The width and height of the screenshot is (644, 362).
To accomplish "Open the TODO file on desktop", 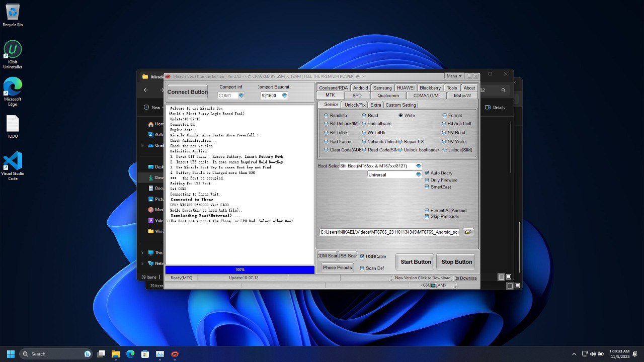I will pyautogui.click(x=13, y=127).
